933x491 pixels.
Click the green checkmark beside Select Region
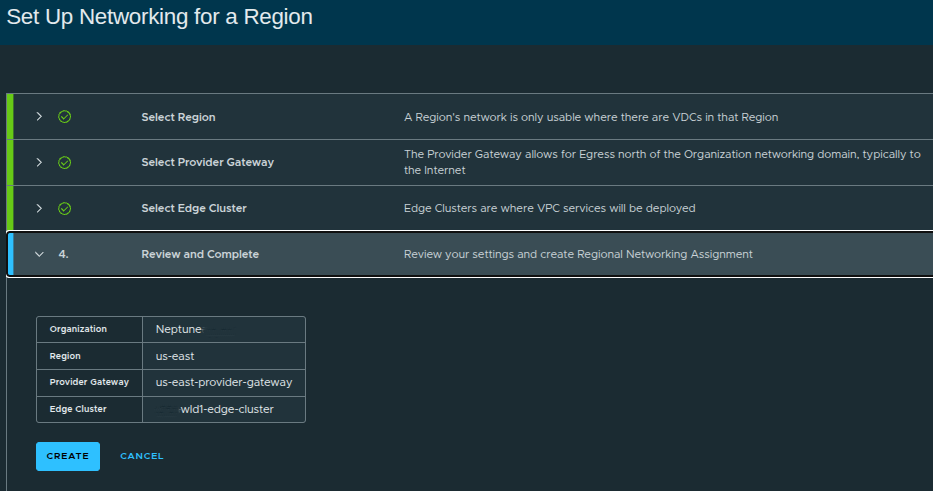(x=64, y=117)
